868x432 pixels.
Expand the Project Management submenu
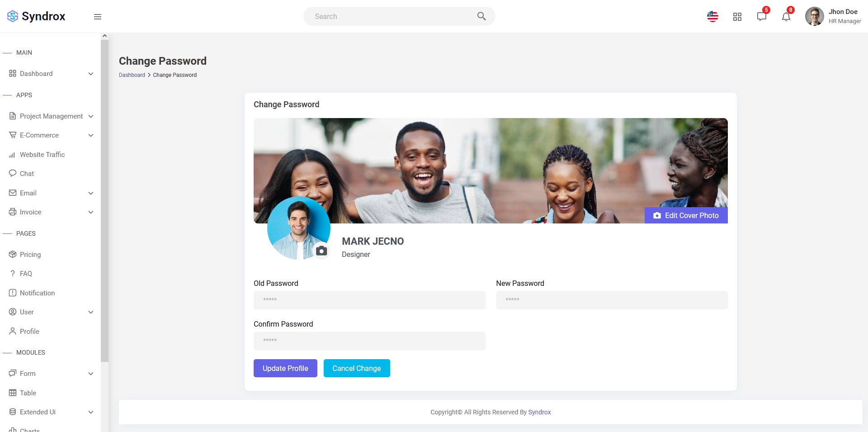click(51, 116)
